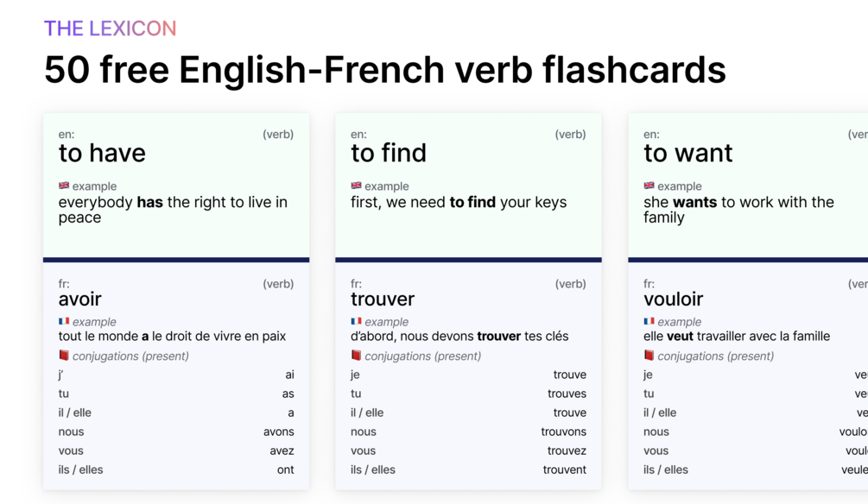Click the 'nous avons' conjugation row
This screenshot has width=868, height=504.
[176, 432]
